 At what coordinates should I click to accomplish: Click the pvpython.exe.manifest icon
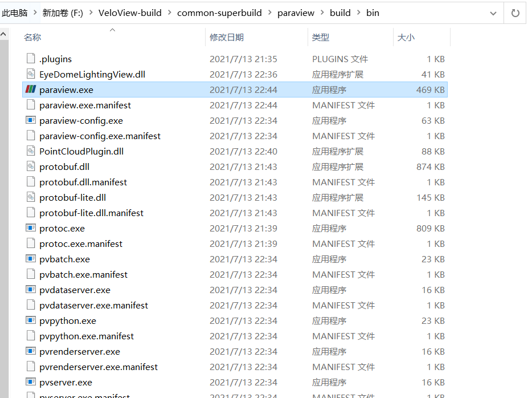pos(31,335)
